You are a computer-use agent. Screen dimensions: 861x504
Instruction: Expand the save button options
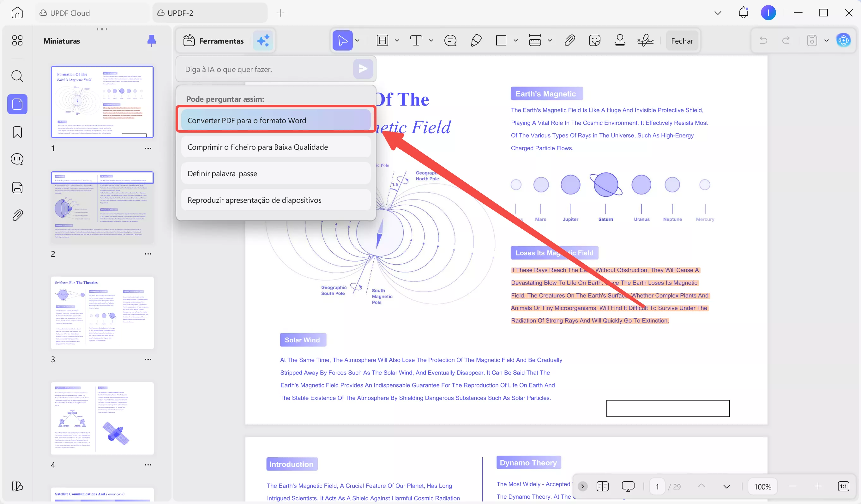point(827,40)
